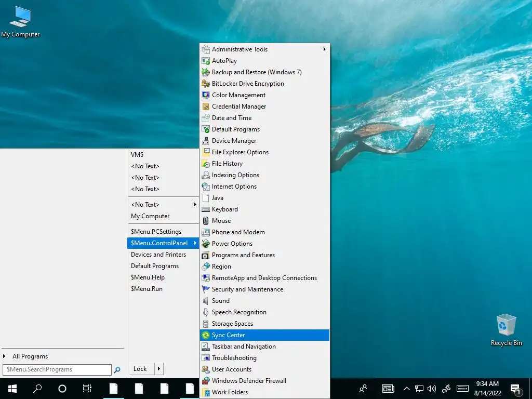Click the Speech Recognition microphone icon

206,312
